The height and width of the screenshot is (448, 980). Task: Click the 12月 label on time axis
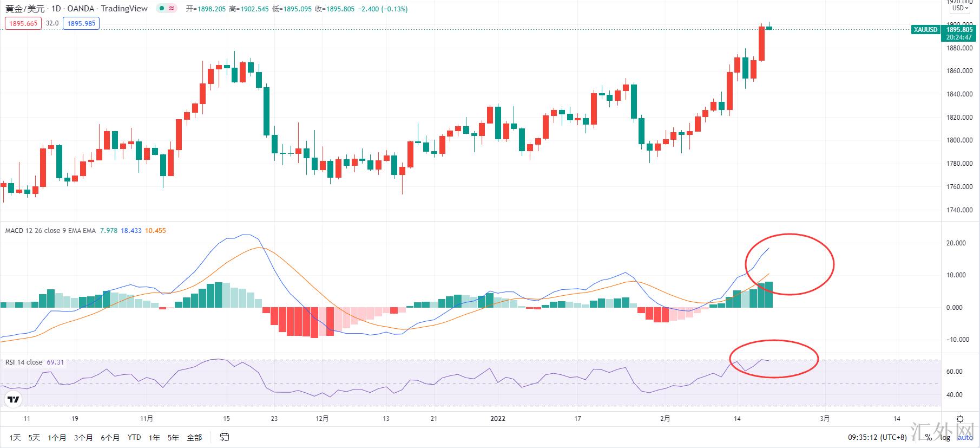322,419
